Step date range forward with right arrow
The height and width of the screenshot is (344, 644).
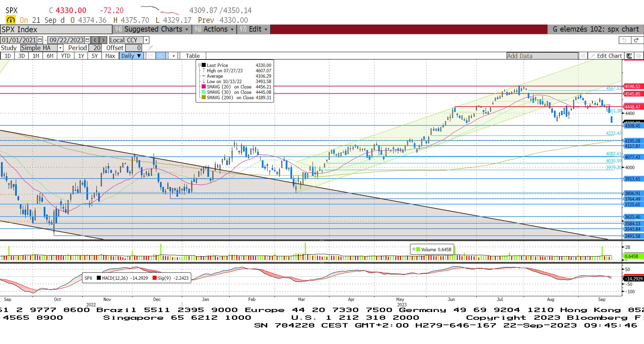(104, 40)
